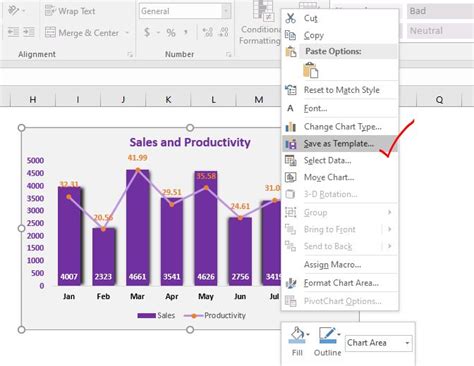The width and height of the screenshot is (474, 366).
Task: Open the Chart Area element dropdown
Action: click(407, 343)
